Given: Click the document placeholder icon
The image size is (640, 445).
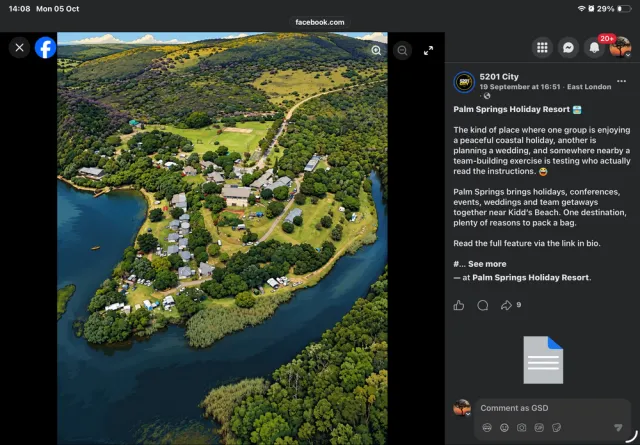Looking at the screenshot, I should click(543, 360).
